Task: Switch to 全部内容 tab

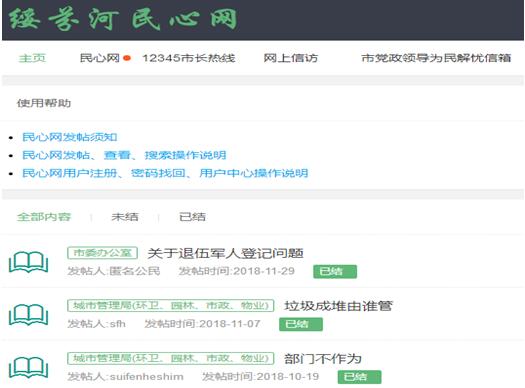Action: (44, 217)
